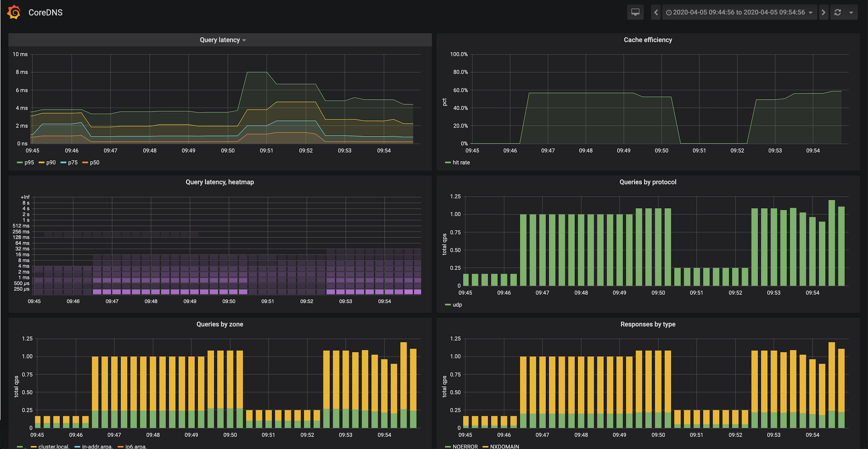
Task: Refresh the dashboard with the refresh icon
Action: (838, 12)
